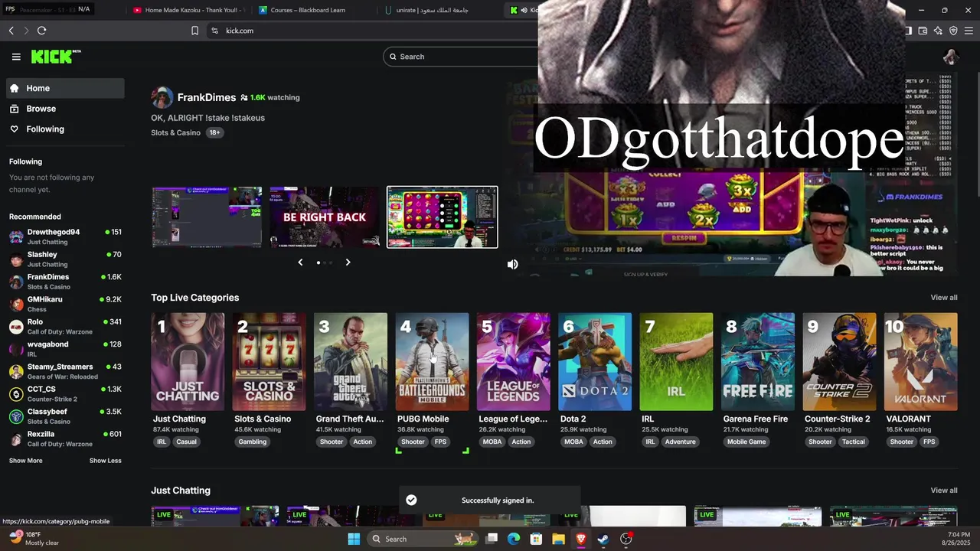Open Following in Kick sidebar
Screen dimensions: 980x551
[x=65, y=129]
